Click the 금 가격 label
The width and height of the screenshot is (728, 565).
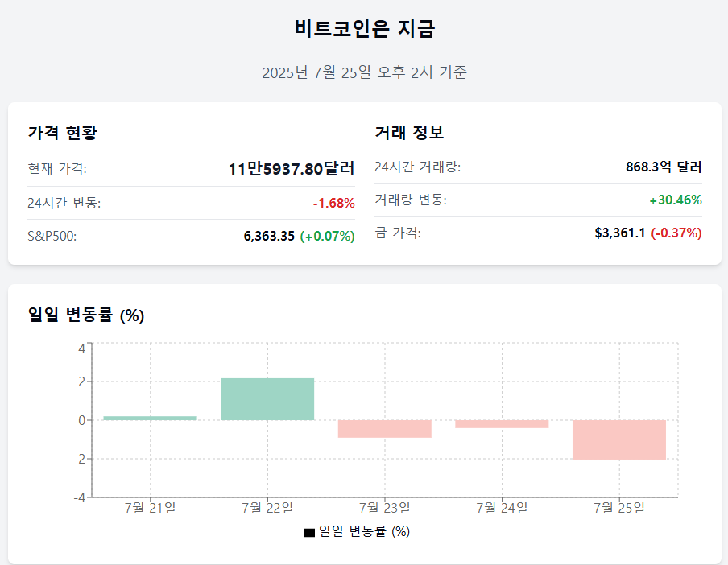click(398, 233)
